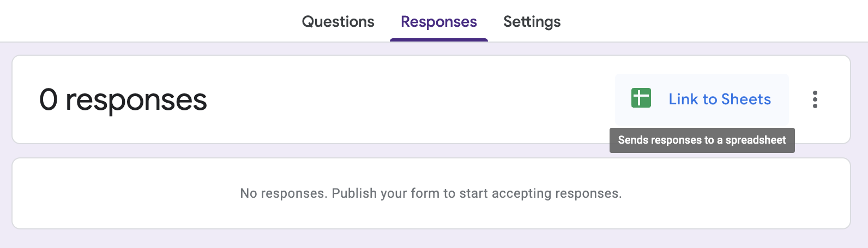The height and width of the screenshot is (248, 868).
Task: Click the Link to Sheets button
Action: (701, 99)
